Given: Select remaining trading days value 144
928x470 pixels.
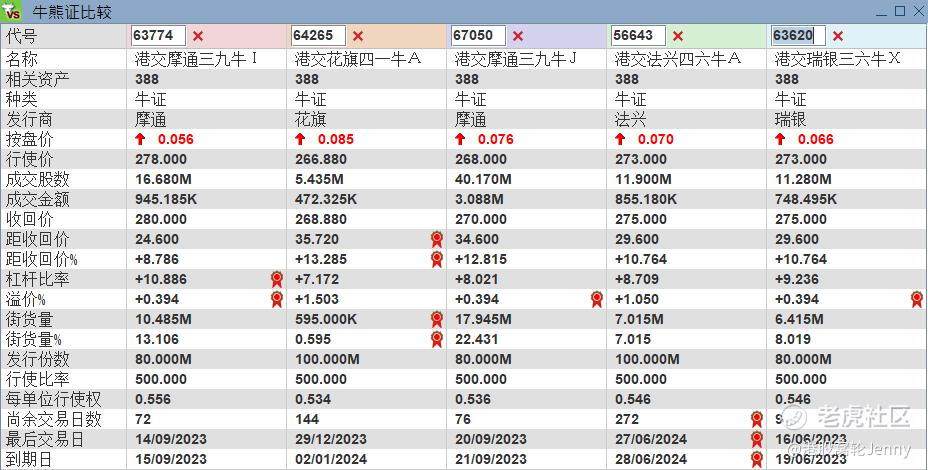Looking at the screenshot, I should click(x=307, y=419).
